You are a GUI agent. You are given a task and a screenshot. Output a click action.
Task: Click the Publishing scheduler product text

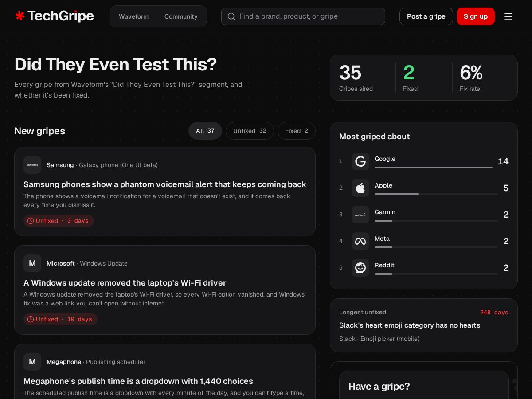[x=116, y=362]
